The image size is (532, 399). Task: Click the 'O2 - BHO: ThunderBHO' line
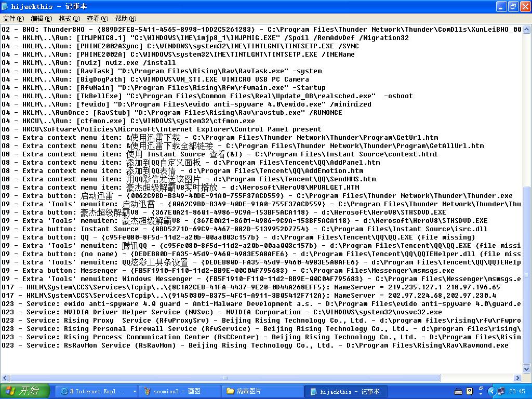coord(262,30)
